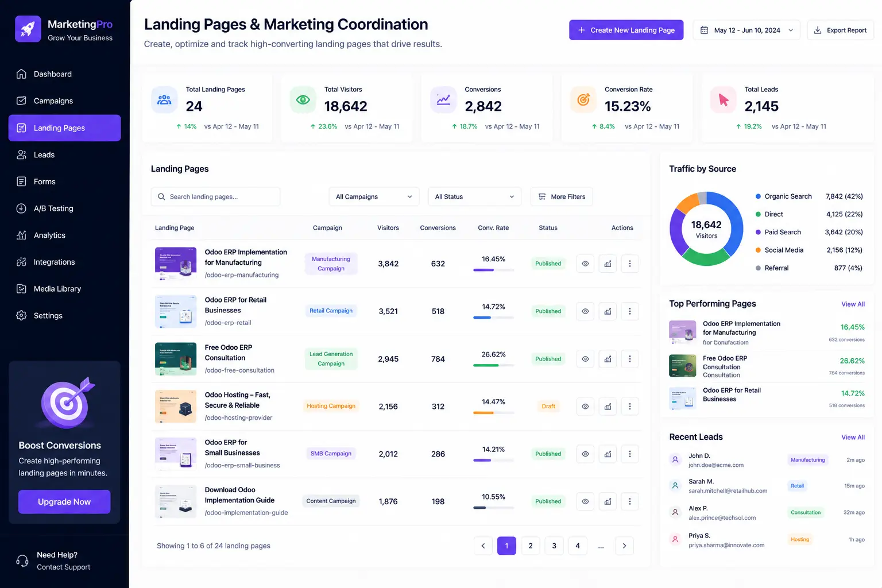
Task: Click the Traffic by Source donut chart
Action: click(706, 229)
